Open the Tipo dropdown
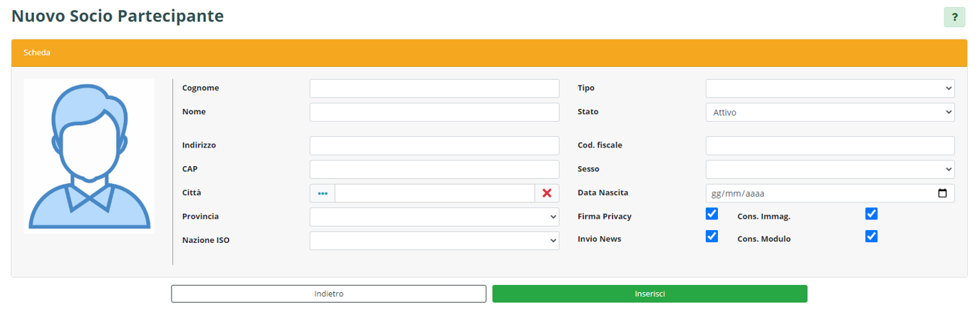This screenshot has height=315, width=980. [x=830, y=88]
